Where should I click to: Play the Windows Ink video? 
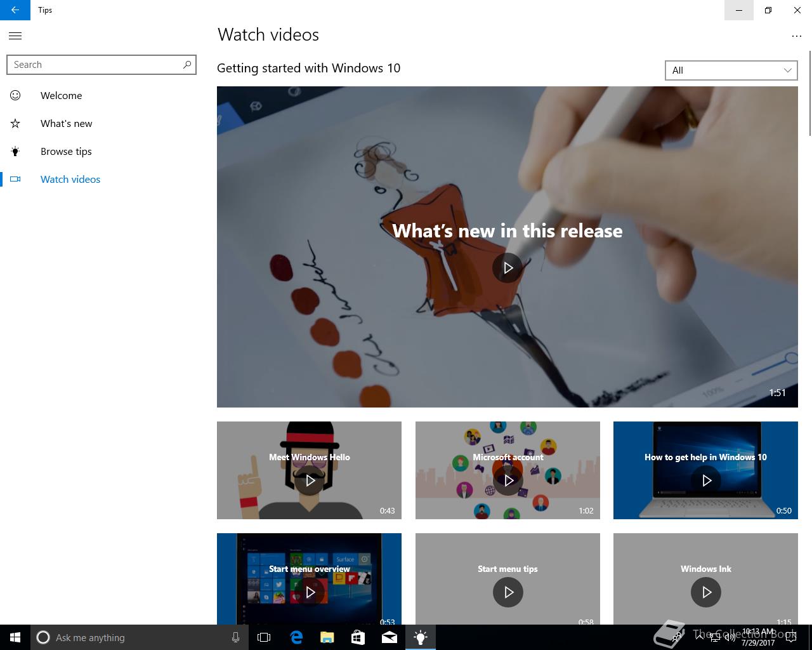pyautogui.click(x=706, y=592)
